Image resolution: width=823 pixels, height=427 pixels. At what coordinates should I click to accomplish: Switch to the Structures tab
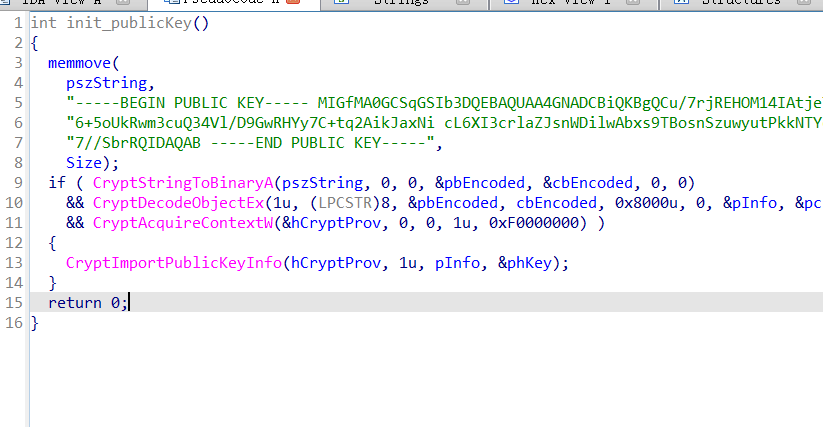741,3
